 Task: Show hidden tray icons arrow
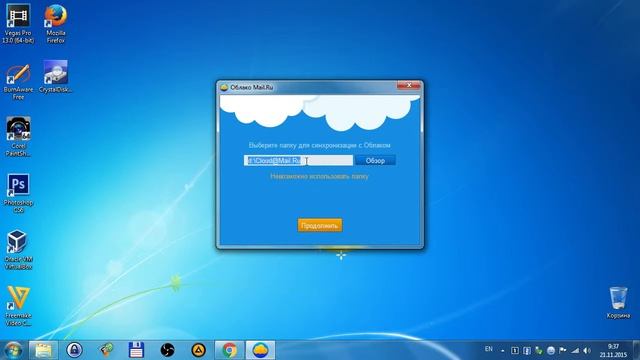[x=503, y=351]
